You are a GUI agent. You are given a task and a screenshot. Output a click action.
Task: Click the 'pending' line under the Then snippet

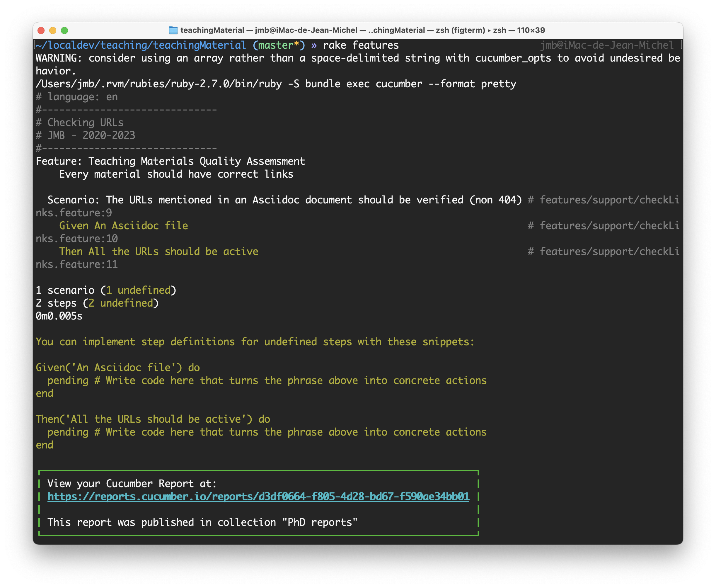(267, 432)
